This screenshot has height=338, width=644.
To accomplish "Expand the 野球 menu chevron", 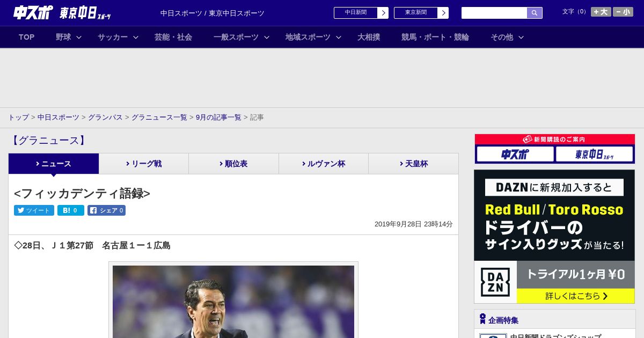I will [79, 38].
